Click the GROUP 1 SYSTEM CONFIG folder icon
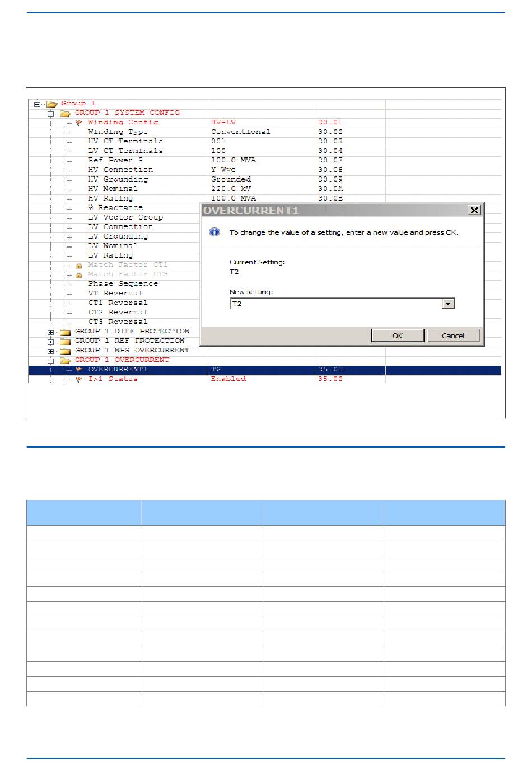 (x=66, y=113)
